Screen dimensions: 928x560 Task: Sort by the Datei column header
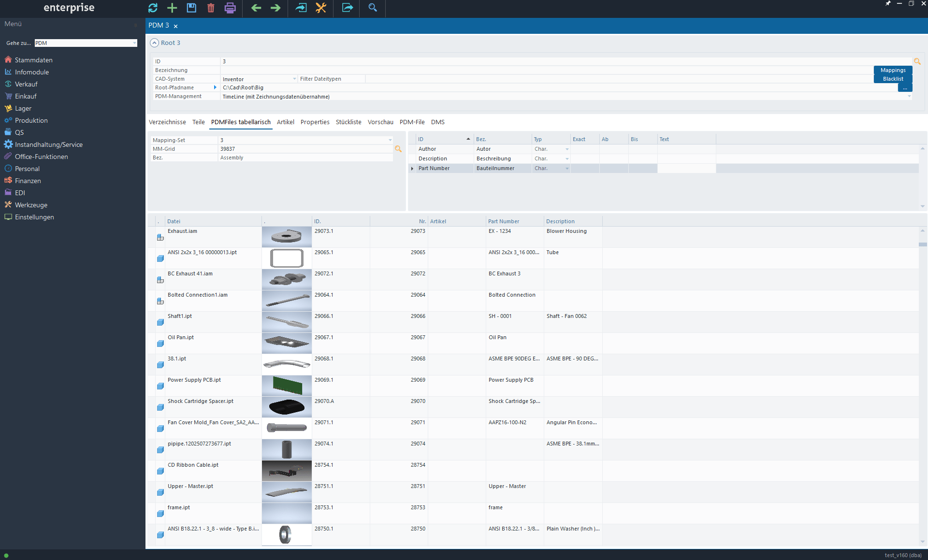click(x=213, y=221)
